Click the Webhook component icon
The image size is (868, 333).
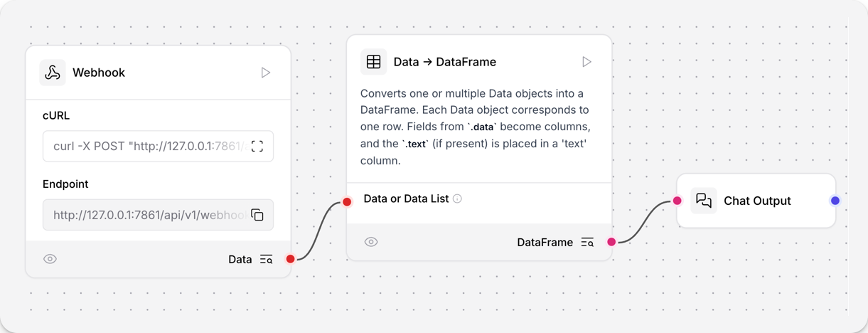coord(53,73)
